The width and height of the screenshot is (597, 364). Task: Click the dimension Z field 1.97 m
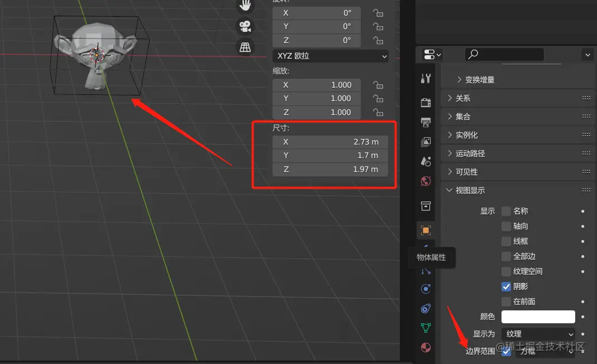330,169
